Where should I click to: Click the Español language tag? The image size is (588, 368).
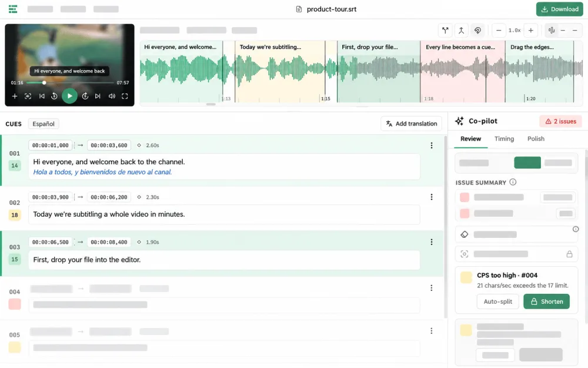[44, 124]
